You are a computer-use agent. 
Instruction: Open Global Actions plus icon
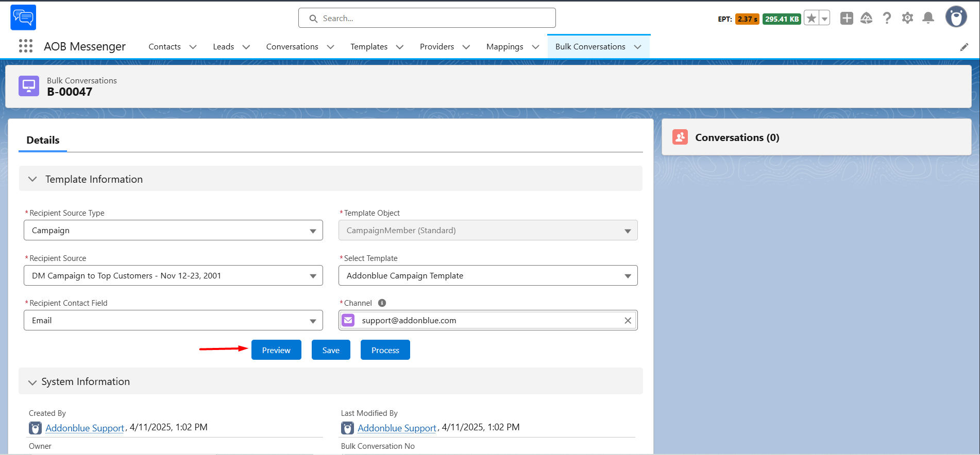[847, 19]
